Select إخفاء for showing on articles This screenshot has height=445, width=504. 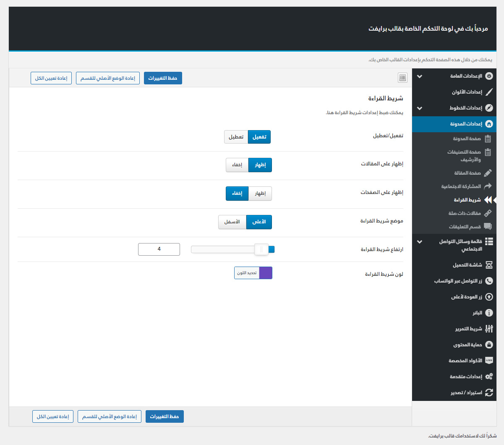point(237,165)
